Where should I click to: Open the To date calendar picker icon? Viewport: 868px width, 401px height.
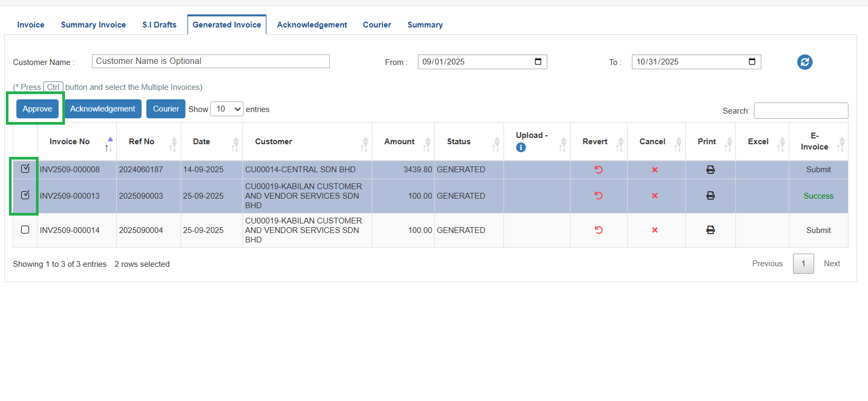tap(752, 61)
